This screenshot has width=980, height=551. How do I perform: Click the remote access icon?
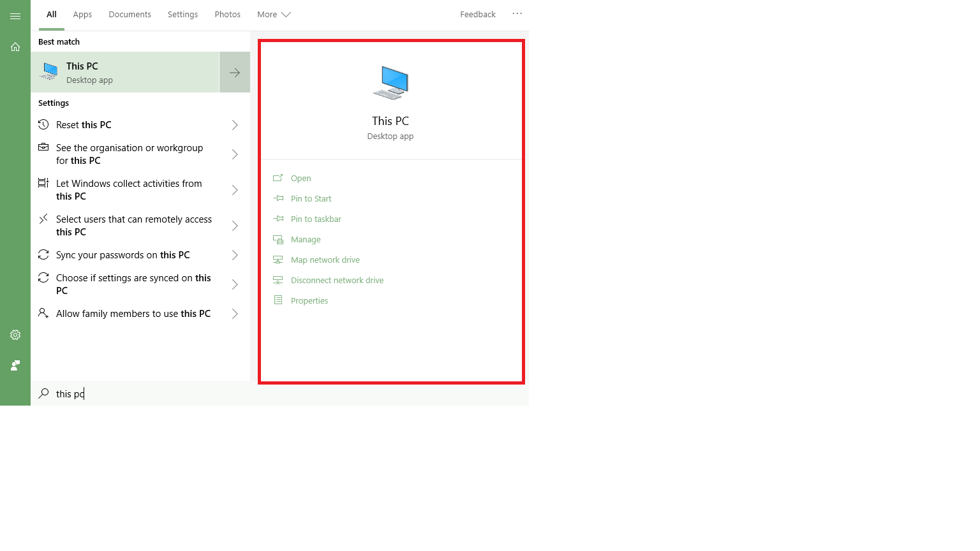[43, 219]
